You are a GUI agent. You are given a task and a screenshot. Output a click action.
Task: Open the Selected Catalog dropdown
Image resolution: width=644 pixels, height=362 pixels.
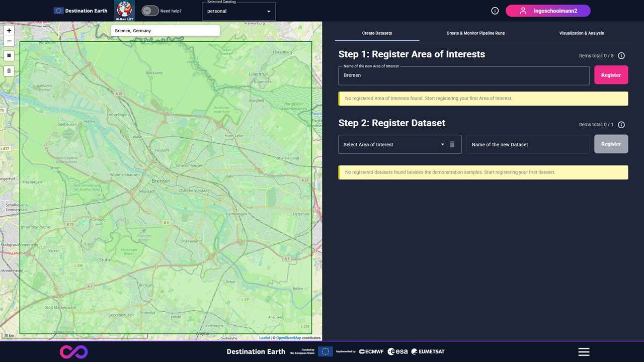239,11
